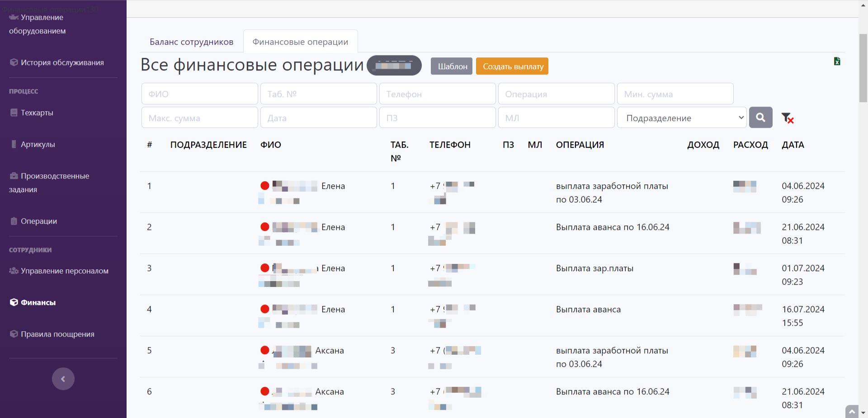Click the scroll-to-top arrow button
Image resolution: width=868 pixels, height=418 pixels.
852,411
